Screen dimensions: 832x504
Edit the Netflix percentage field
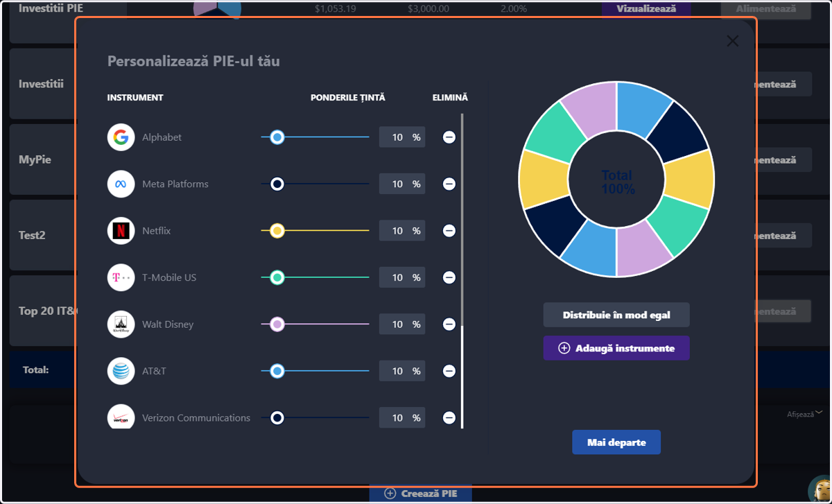point(402,231)
